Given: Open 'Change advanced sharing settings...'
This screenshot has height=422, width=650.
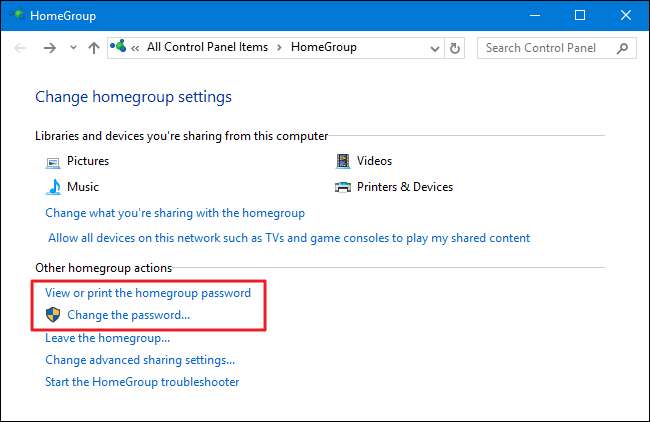Looking at the screenshot, I should coord(140,360).
